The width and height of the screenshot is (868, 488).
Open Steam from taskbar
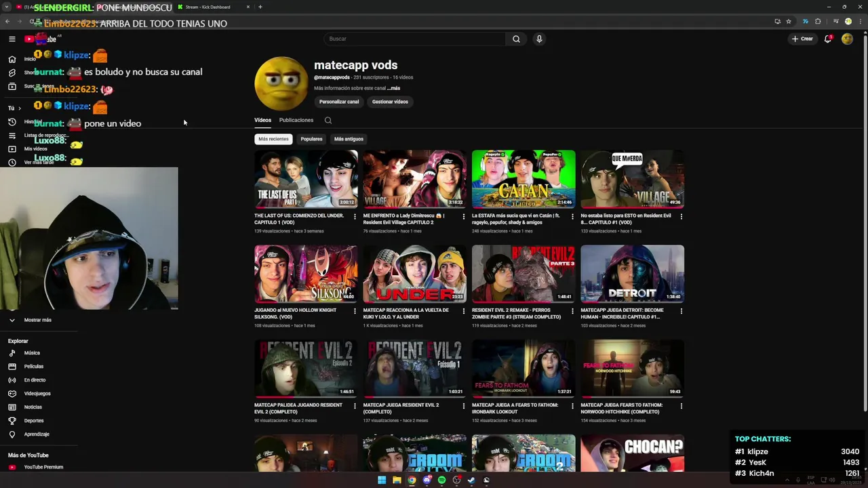tap(471, 480)
